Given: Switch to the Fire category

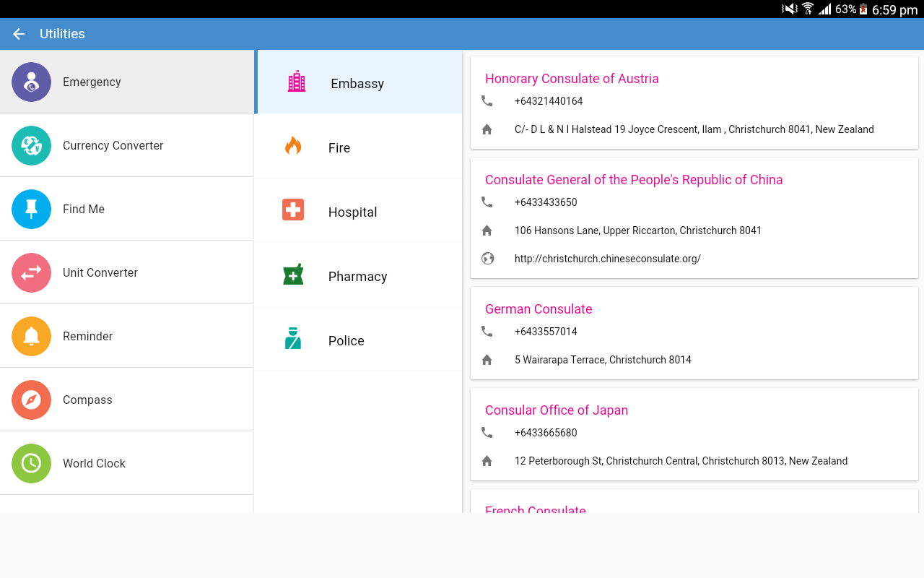Looking at the screenshot, I should [358, 147].
